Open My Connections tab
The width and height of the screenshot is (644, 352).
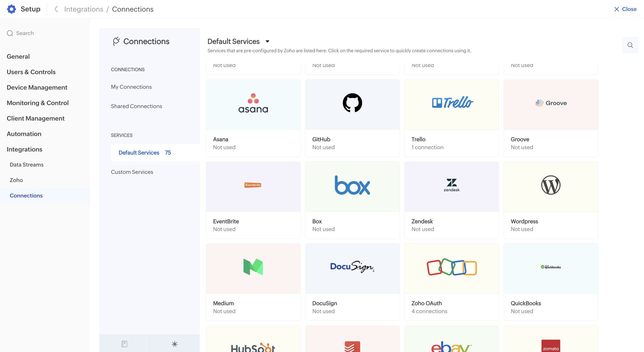[131, 87]
